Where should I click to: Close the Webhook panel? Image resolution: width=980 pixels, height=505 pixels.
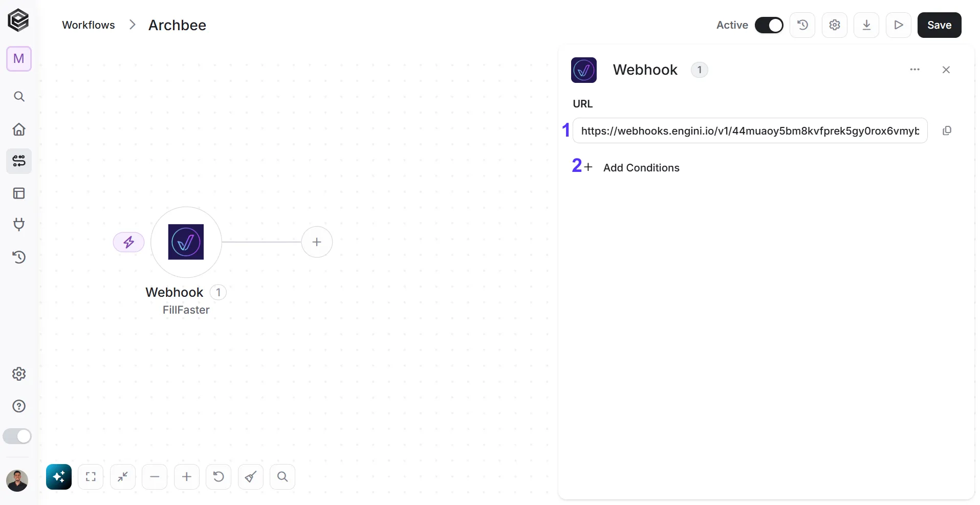click(x=946, y=70)
